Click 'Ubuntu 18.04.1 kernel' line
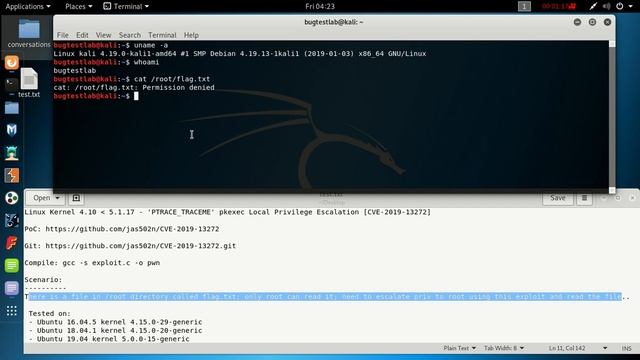 116,331
